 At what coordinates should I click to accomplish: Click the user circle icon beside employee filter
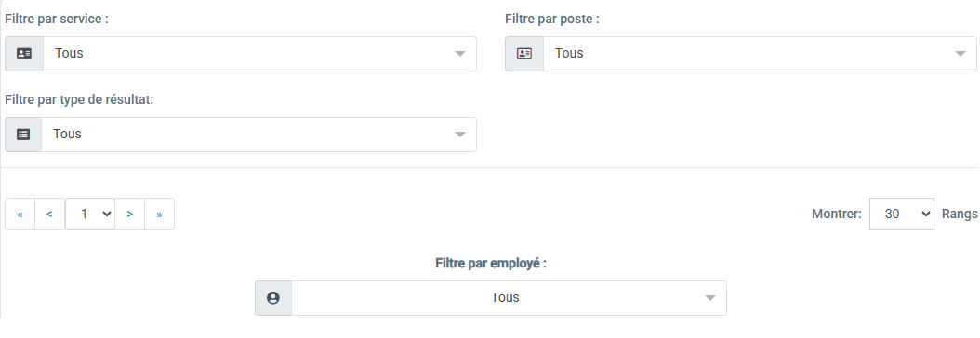(273, 298)
